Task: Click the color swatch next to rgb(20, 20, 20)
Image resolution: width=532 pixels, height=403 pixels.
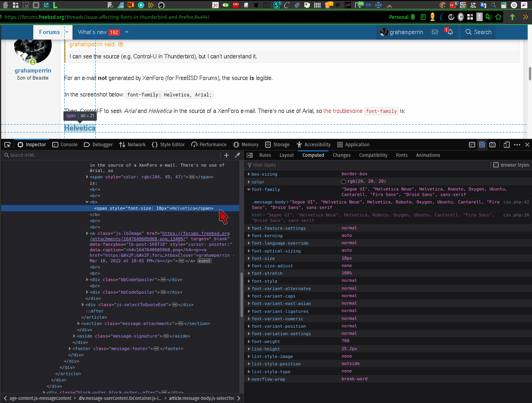Action: (344, 182)
